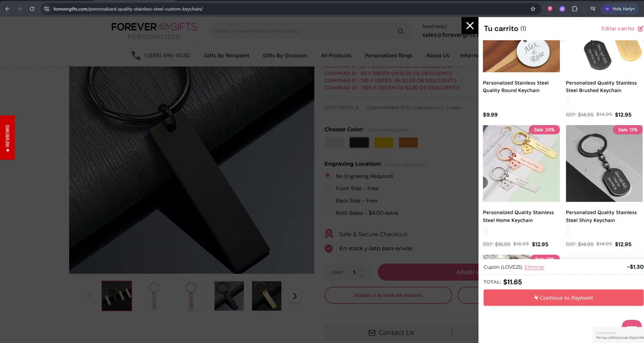Open the purple round extension icon
Screen dimensions: 644x343
pos(562,9)
